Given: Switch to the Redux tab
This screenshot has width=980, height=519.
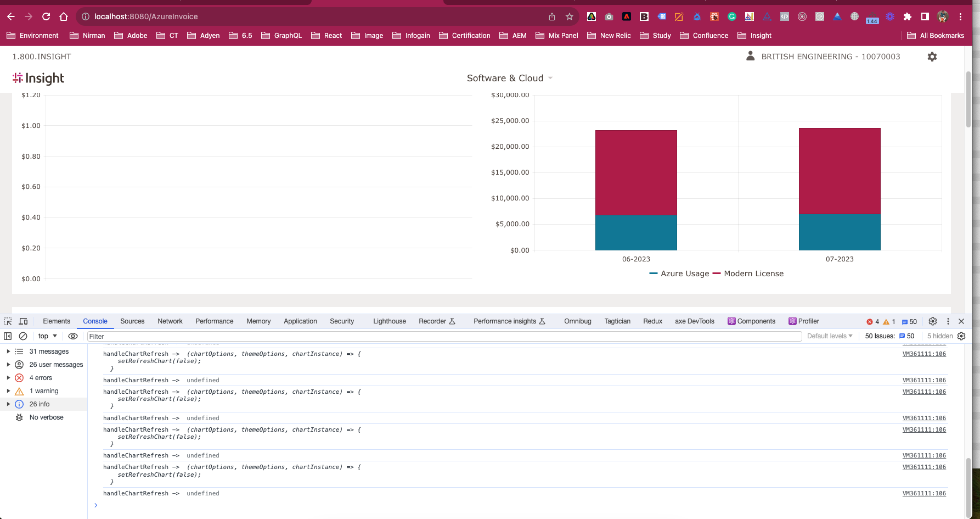Looking at the screenshot, I should coord(653,321).
